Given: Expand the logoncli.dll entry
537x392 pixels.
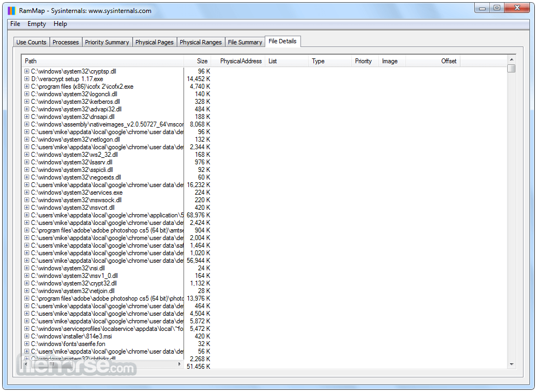Looking at the screenshot, I should tap(27, 94).
